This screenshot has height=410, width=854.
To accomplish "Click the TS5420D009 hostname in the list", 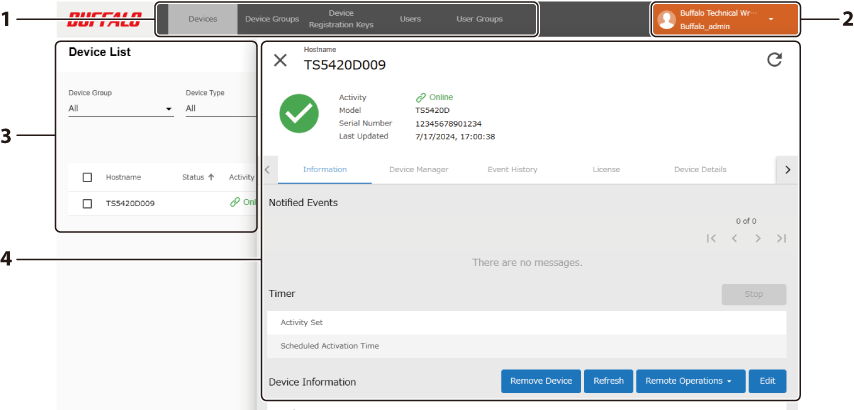I will pyautogui.click(x=130, y=203).
